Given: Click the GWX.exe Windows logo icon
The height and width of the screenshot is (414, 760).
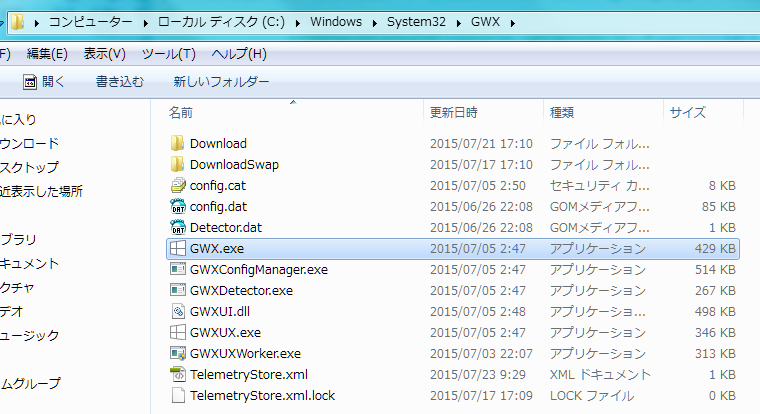Looking at the screenshot, I should click(178, 248).
